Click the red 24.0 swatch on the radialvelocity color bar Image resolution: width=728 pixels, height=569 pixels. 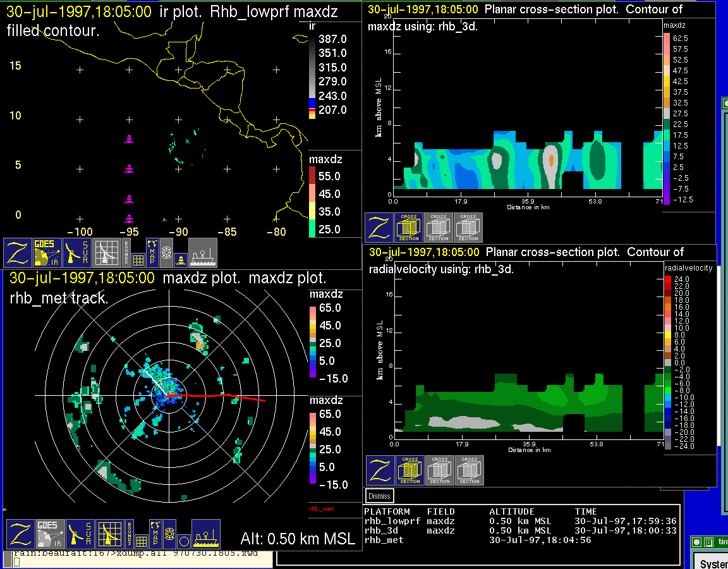668,279
